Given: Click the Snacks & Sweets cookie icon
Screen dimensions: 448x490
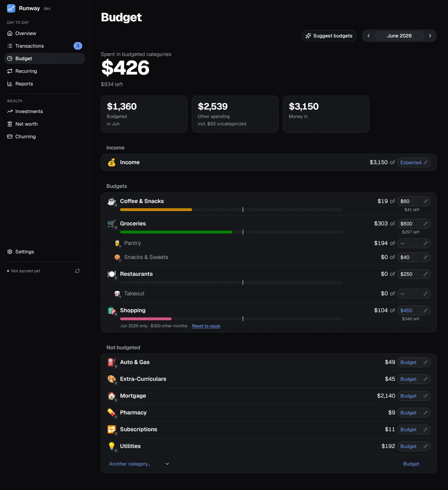Looking at the screenshot, I should click(x=117, y=257).
